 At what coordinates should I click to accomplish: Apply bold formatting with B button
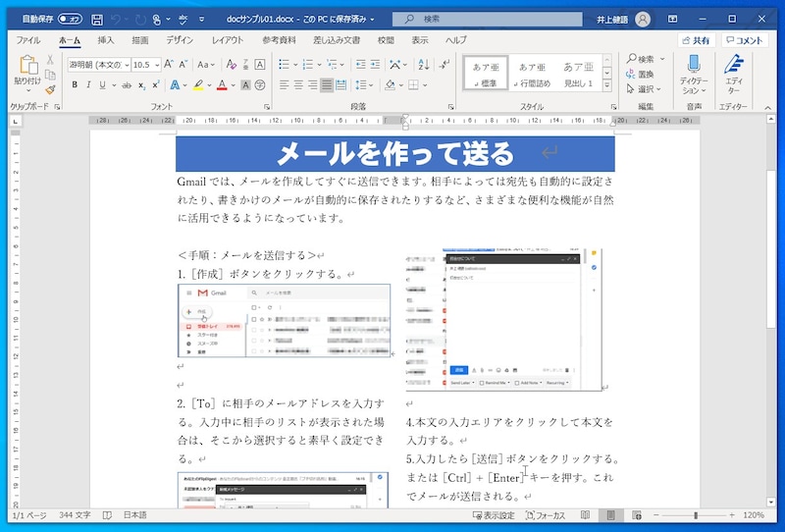click(74, 85)
